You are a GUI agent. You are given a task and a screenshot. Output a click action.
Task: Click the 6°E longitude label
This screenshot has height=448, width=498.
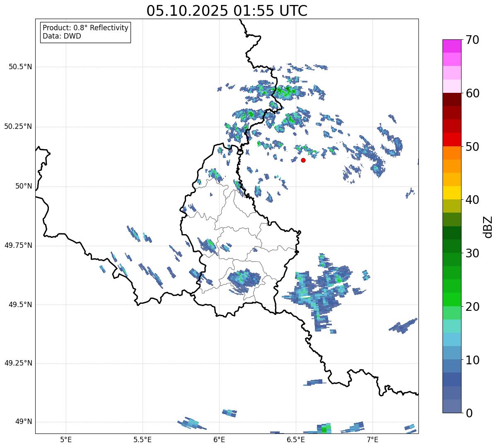point(219,439)
